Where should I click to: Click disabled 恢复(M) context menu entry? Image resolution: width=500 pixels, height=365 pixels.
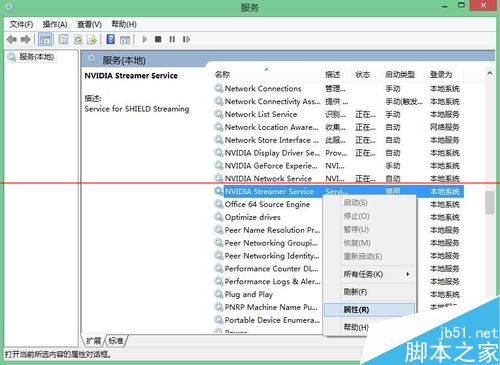coord(370,243)
